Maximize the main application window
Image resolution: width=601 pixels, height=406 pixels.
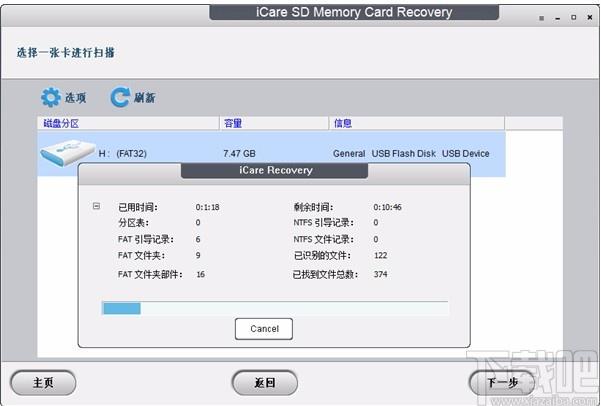[573, 17]
